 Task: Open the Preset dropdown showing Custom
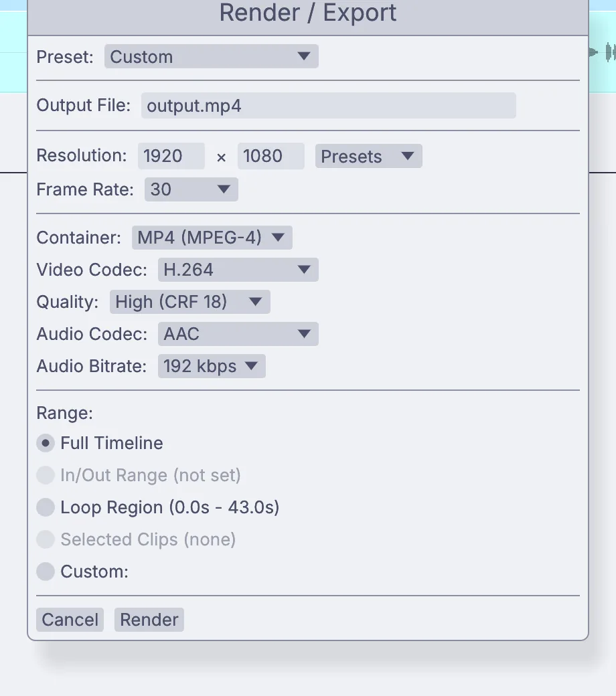tap(212, 56)
